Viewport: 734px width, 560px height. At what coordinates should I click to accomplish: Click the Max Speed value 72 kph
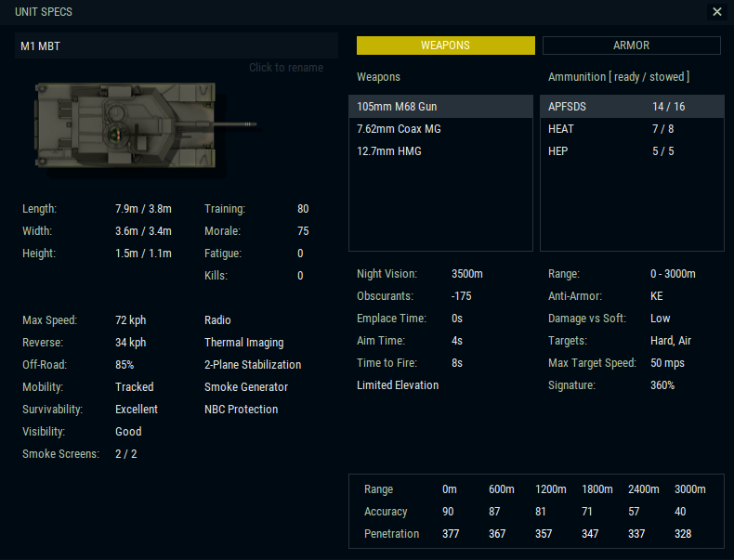[x=131, y=320]
